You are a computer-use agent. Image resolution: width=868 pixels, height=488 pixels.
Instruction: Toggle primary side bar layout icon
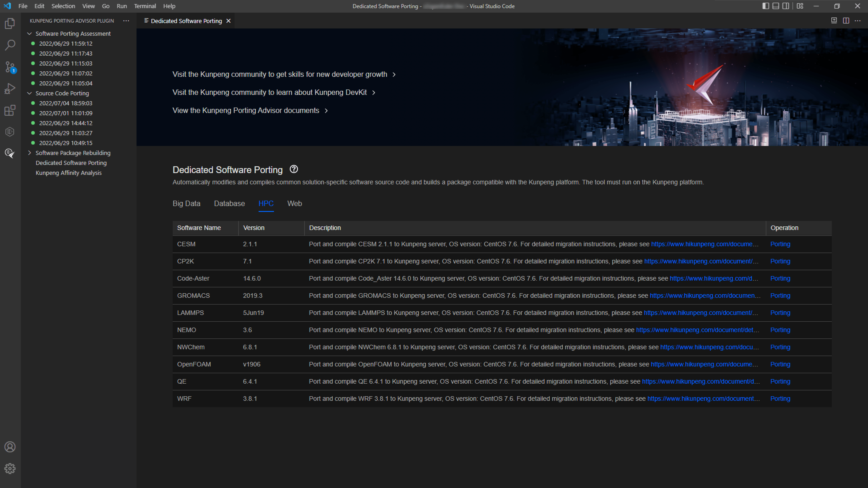tap(766, 6)
